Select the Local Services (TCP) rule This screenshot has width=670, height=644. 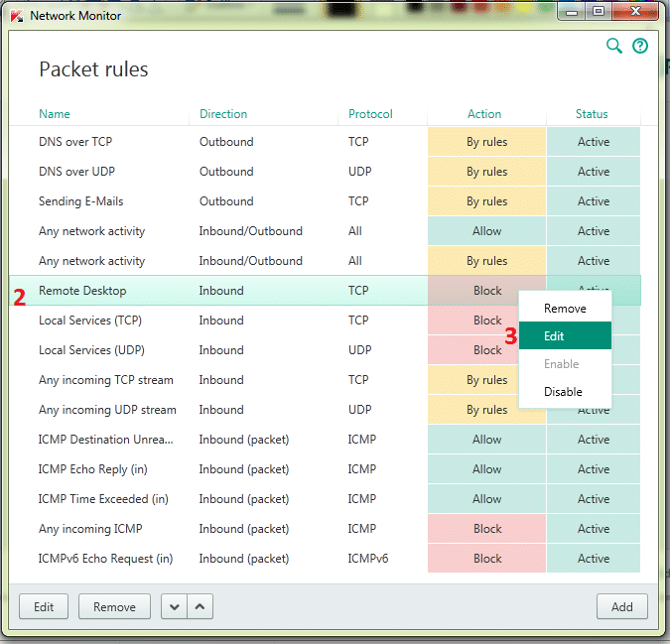(325, 321)
